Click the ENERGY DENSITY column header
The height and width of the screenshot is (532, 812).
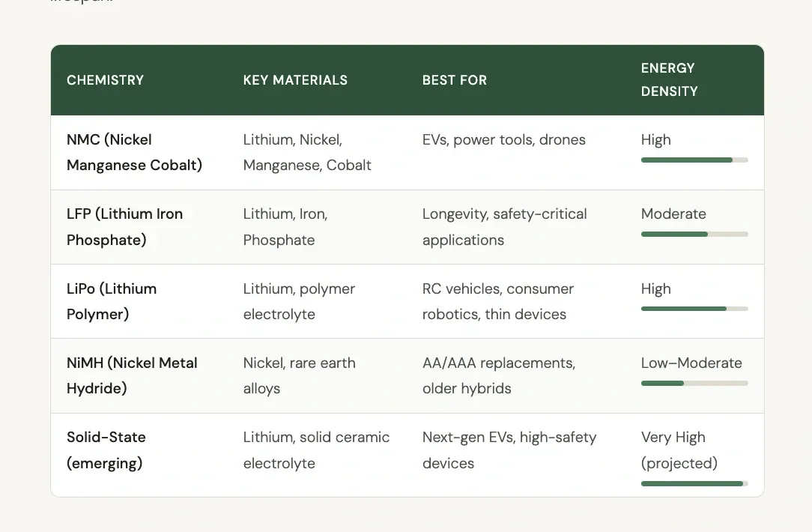click(669, 79)
